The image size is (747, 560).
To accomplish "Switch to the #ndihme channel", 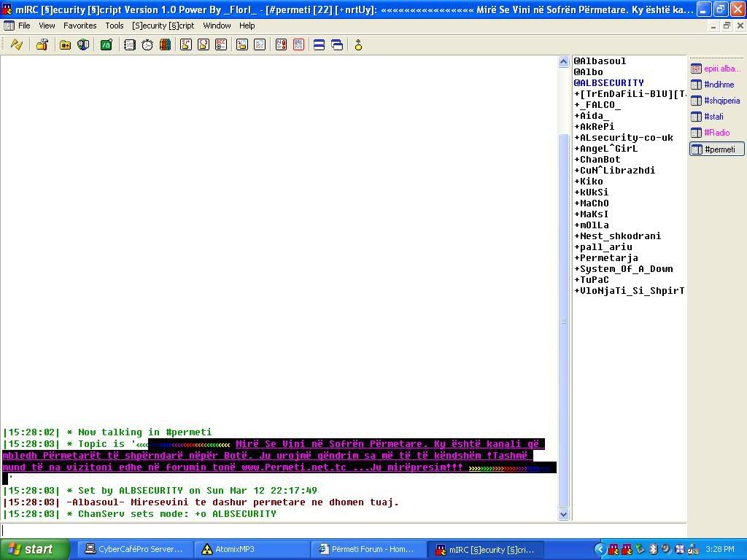I will click(716, 85).
